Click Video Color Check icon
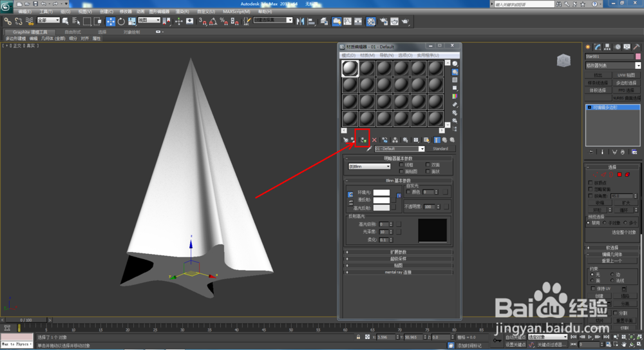The width and height of the screenshot is (644, 350). coord(455,96)
